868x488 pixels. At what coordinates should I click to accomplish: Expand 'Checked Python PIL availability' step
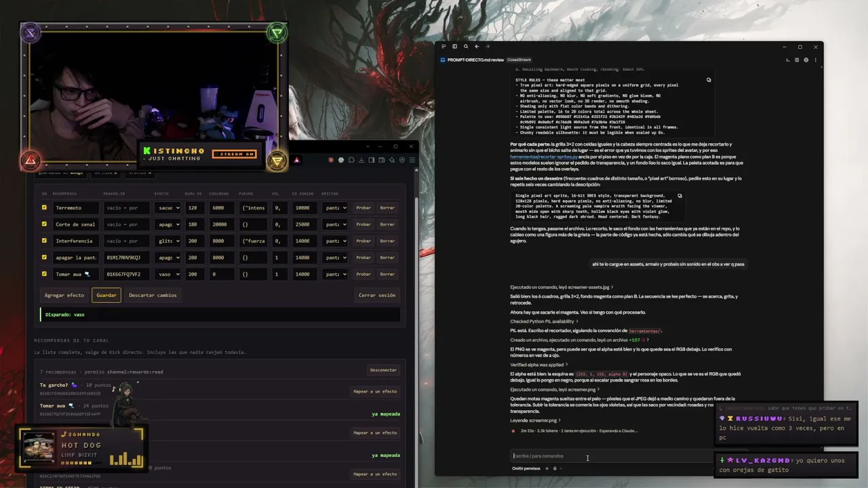point(544,321)
